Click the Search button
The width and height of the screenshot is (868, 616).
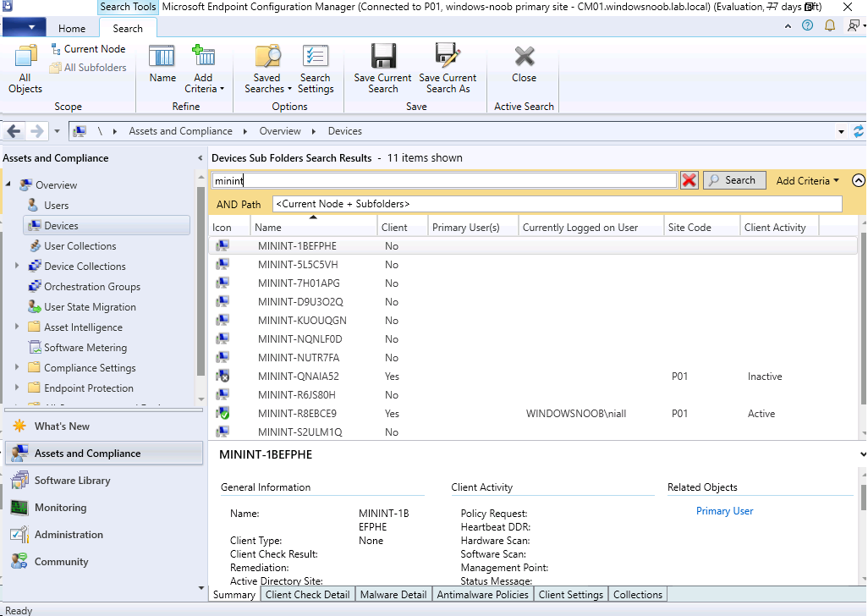pyautogui.click(x=734, y=180)
